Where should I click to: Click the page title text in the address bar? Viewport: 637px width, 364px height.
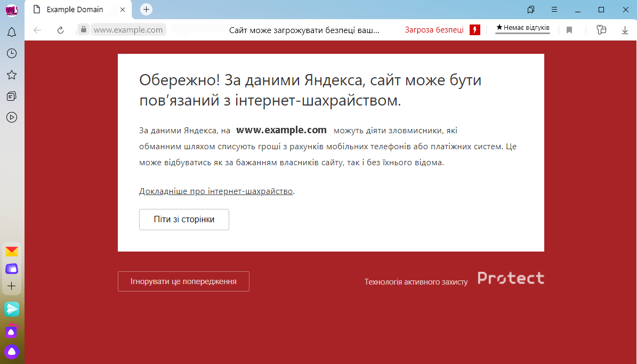(x=304, y=30)
